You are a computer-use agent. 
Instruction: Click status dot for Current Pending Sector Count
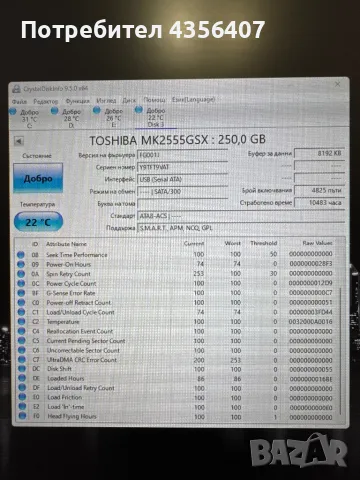pos(22,341)
